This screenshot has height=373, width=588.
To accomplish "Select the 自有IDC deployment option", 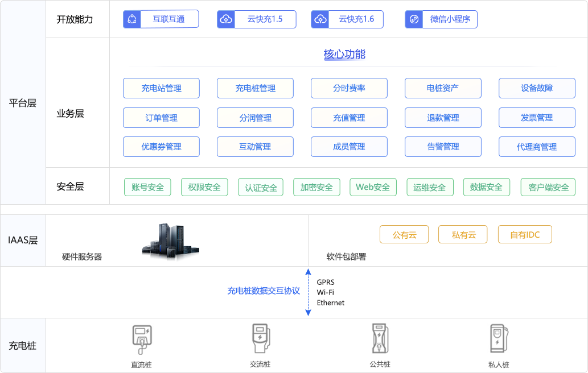I will pos(525,234).
